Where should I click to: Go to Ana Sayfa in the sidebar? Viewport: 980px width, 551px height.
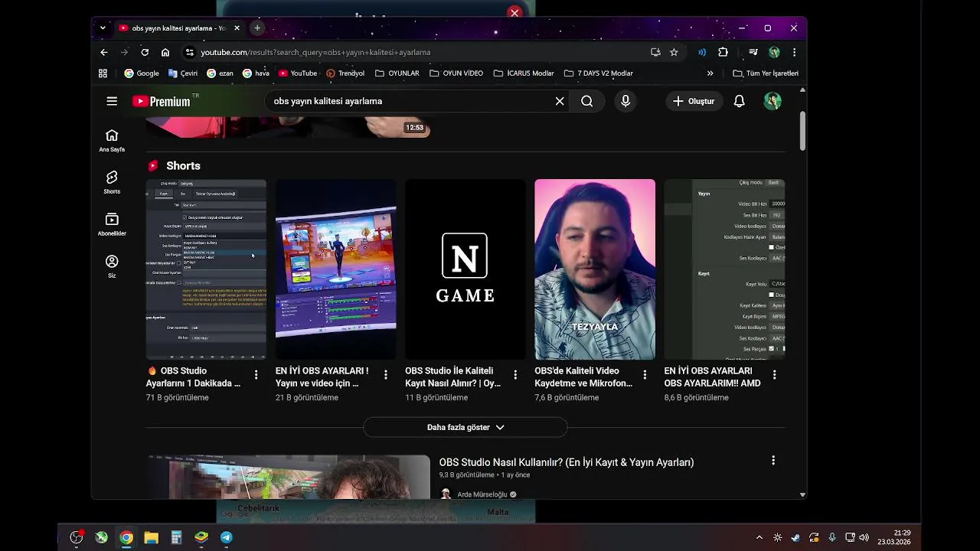coord(112,141)
